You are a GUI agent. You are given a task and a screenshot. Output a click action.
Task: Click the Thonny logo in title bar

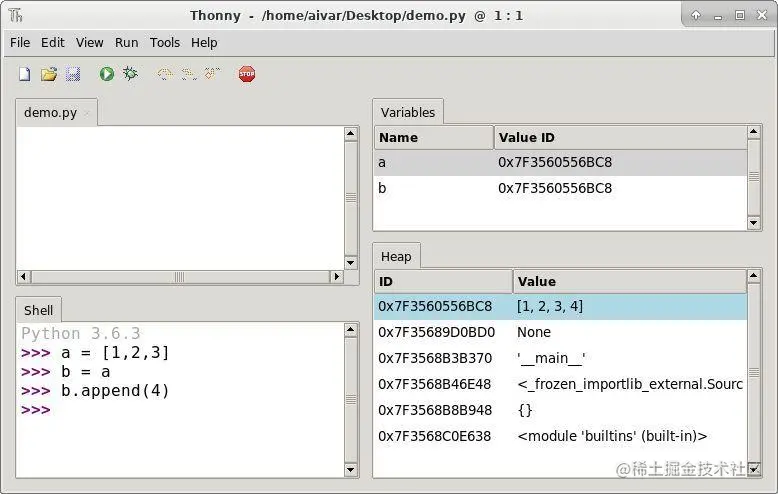pos(15,15)
